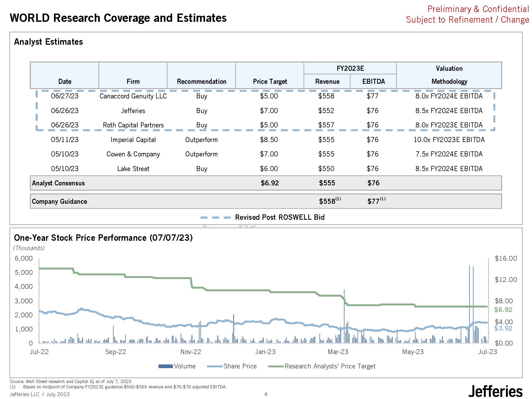Click Imperial Capital $8.50 price target
The width and height of the screenshot is (532, 399).
269,140
